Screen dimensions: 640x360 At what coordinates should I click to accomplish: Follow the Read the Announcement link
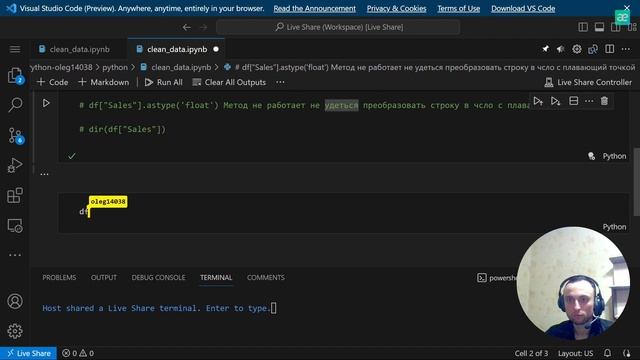coord(314,8)
